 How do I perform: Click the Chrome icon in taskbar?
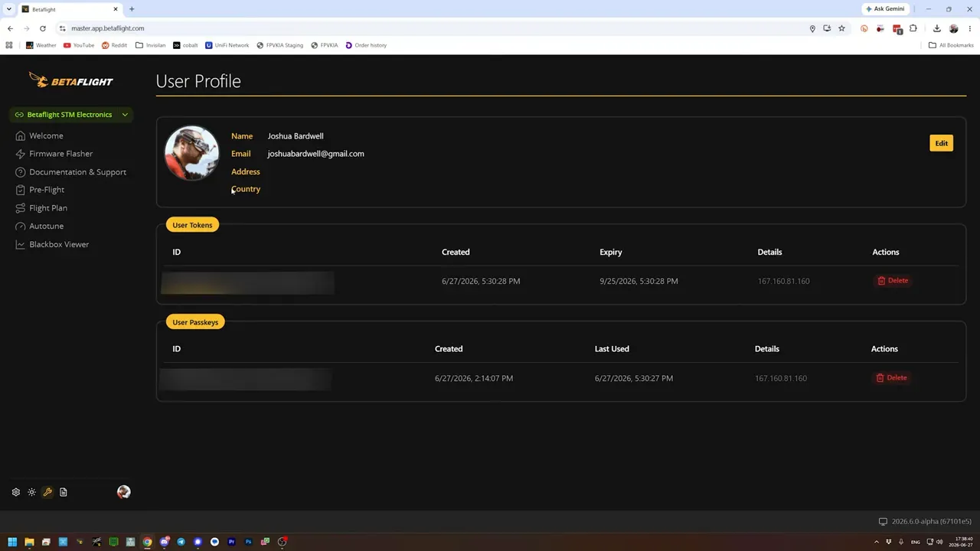(147, 542)
